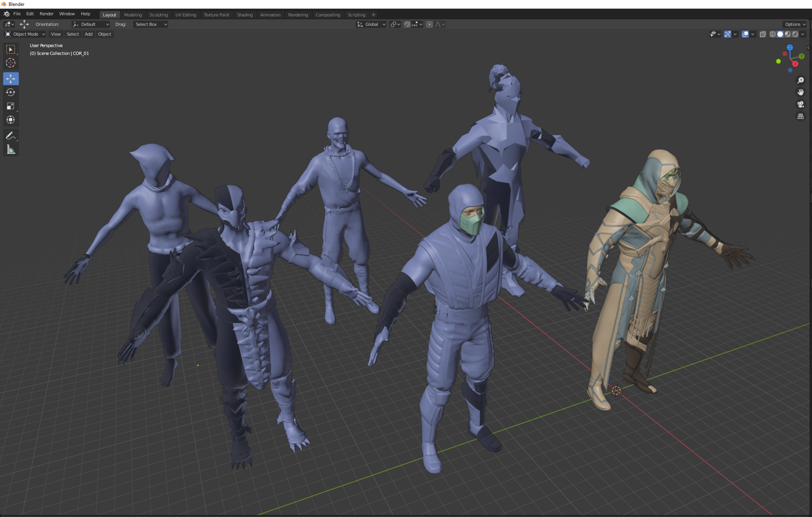Expand the Options dropdown

pos(794,24)
